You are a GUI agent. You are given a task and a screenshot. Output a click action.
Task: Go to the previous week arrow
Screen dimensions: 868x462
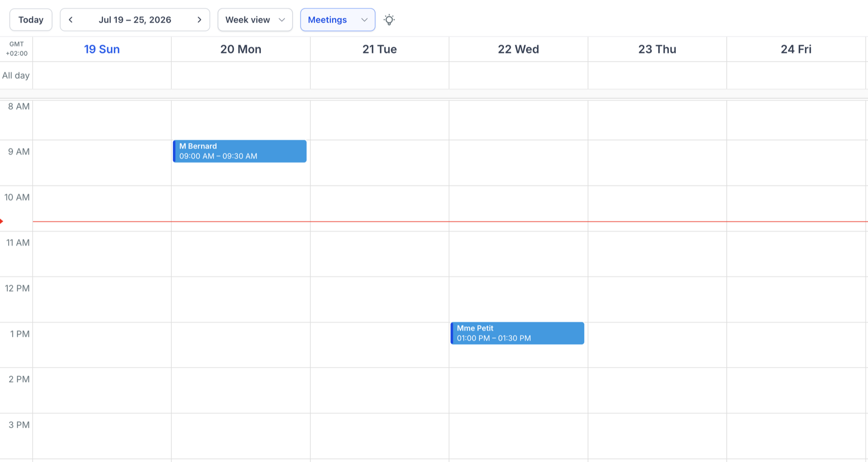pos(71,20)
